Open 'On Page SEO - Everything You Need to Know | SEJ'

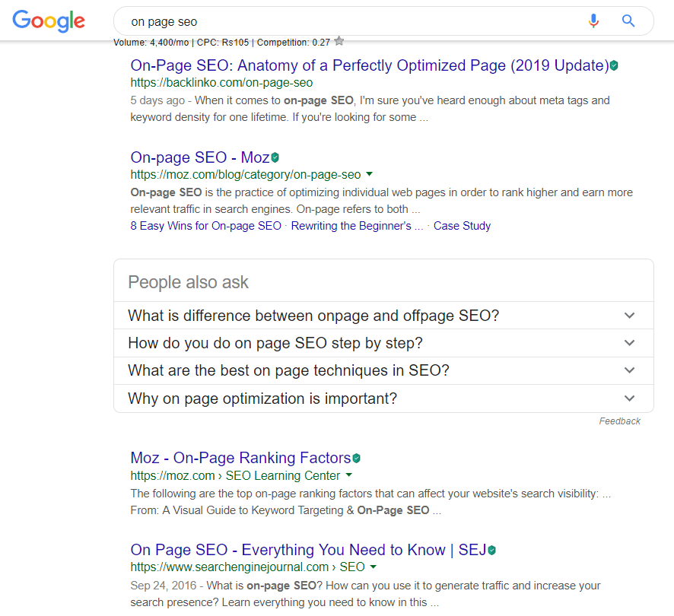(308, 550)
